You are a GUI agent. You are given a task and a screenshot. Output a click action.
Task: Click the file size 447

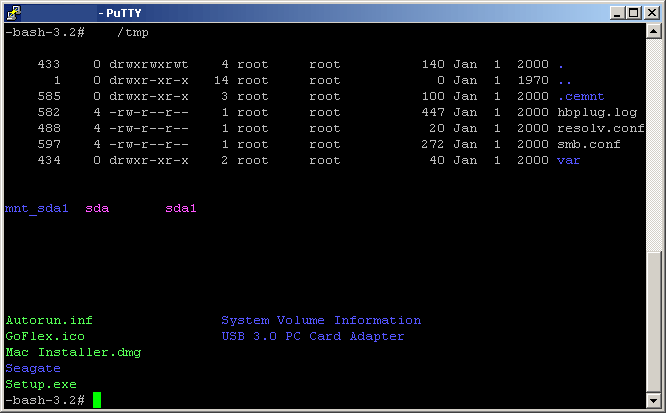coord(433,113)
